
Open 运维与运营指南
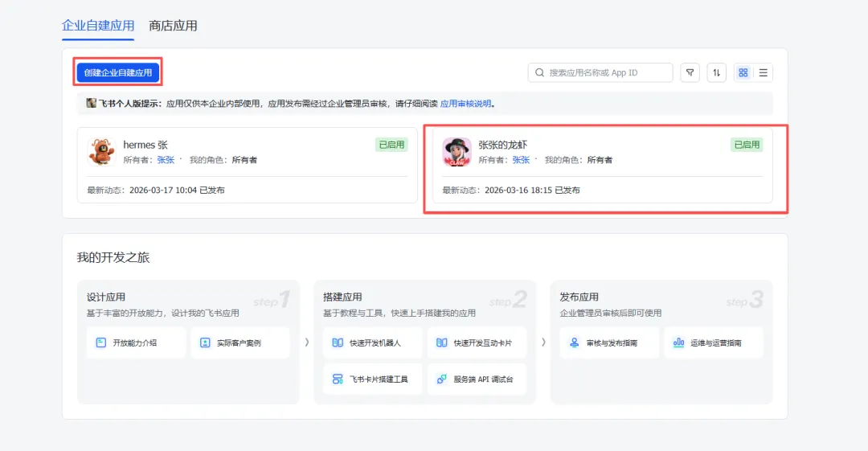pyautogui.click(x=714, y=343)
